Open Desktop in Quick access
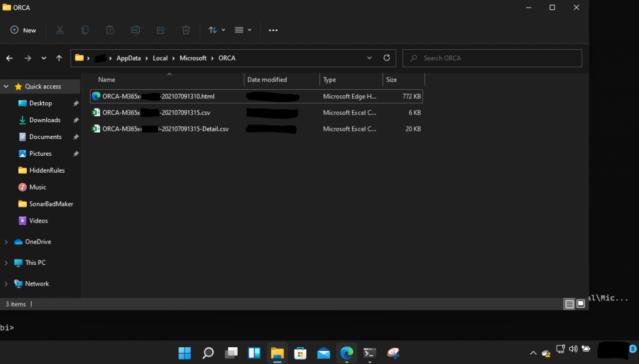This screenshot has width=639, height=364. tap(41, 103)
